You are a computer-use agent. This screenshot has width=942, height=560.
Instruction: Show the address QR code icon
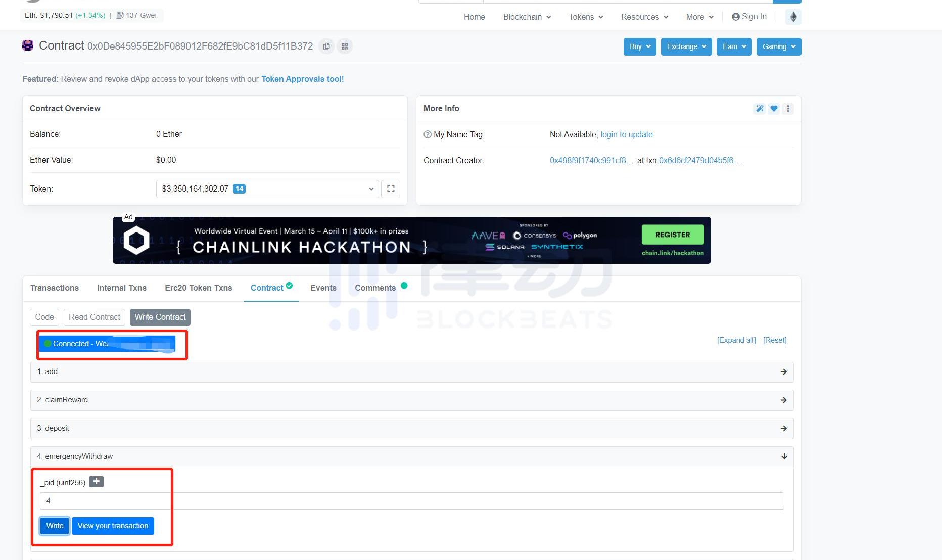tap(345, 46)
